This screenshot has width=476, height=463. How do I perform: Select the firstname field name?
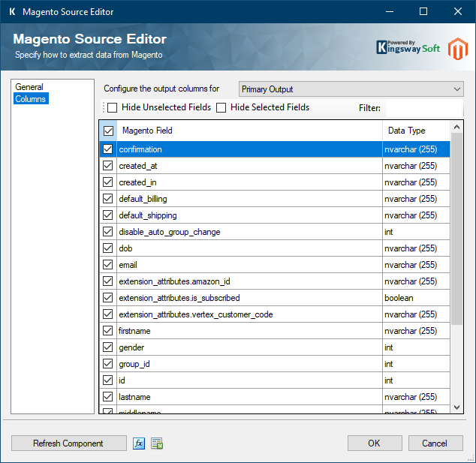pos(135,331)
